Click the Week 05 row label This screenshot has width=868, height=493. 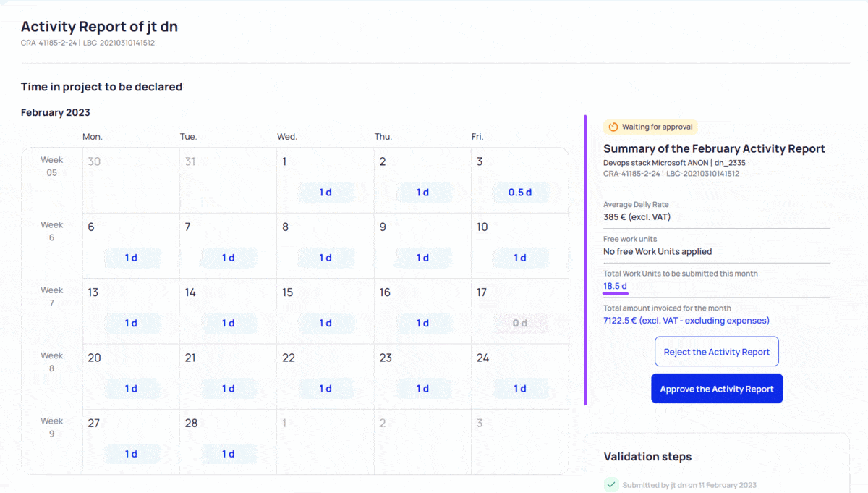coord(52,167)
